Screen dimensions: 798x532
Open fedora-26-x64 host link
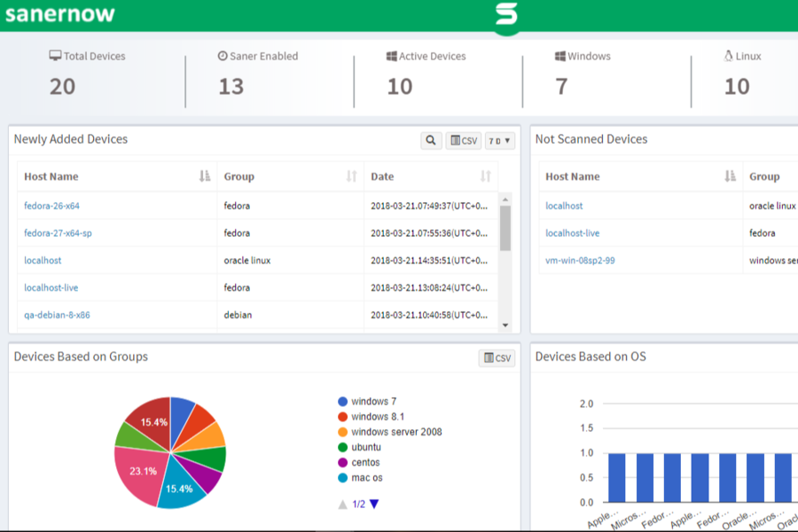tap(52, 206)
